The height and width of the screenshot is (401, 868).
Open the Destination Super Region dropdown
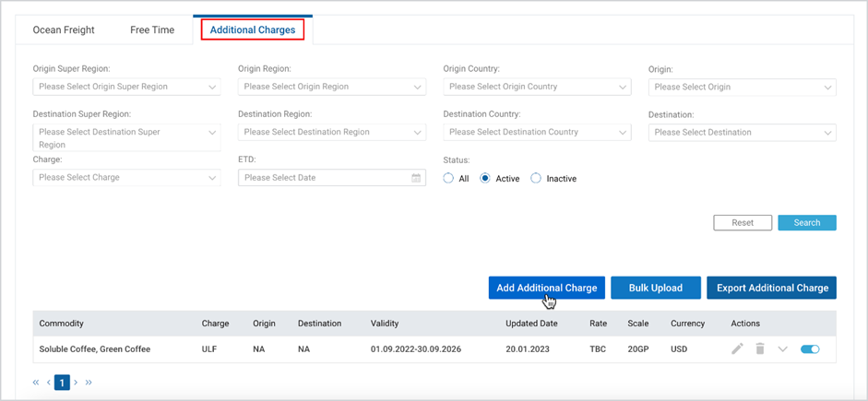[126, 137]
